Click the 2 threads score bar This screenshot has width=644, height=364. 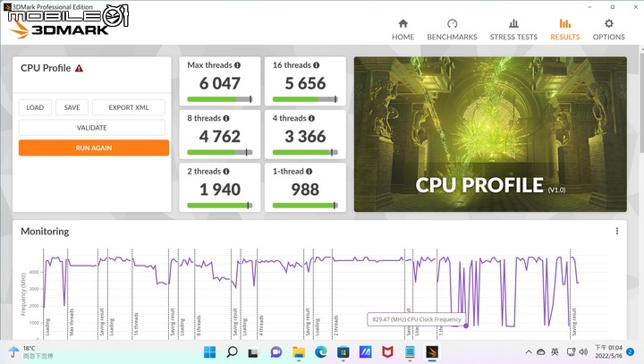point(220,206)
